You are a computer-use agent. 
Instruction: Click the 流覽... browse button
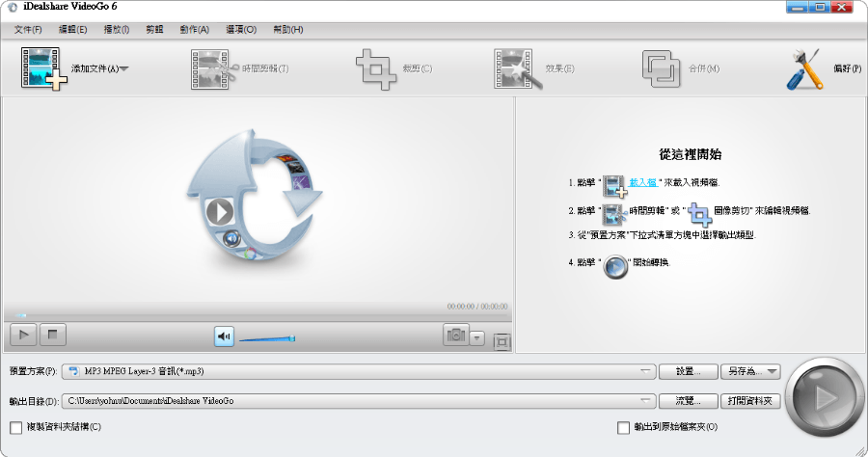pyautogui.click(x=688, y=400)
